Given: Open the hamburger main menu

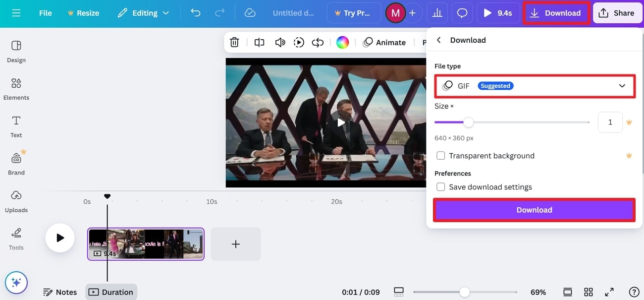Looking at the screenshot, I should point(16,13).
